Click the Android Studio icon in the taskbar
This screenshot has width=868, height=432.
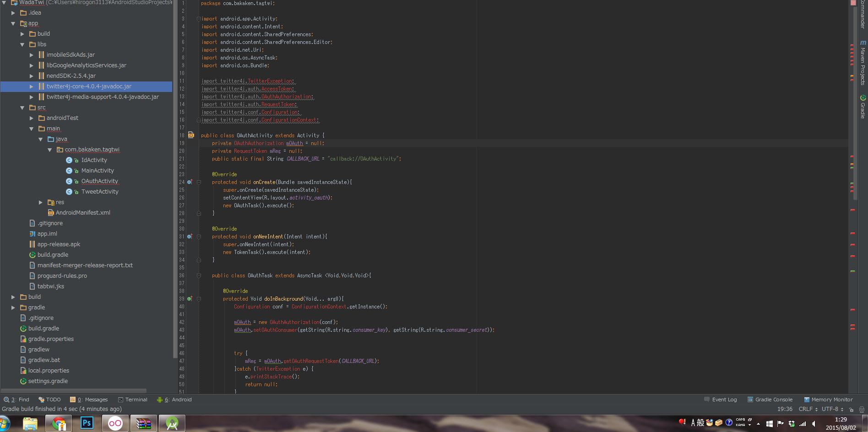coord(172,423)
